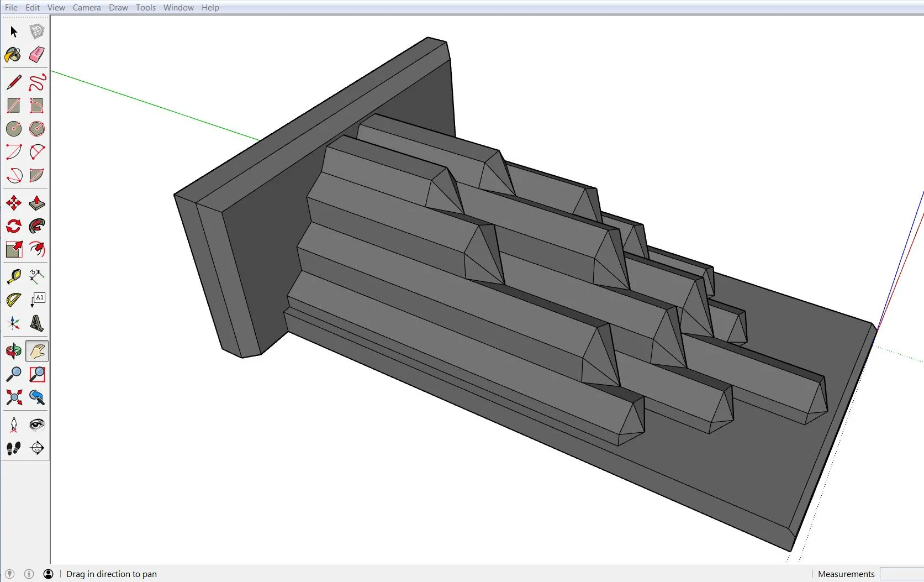Viewport: 924px width, 582px height.
Task: Select the Zoom magnifier tool
Action: tap(14, 374)
